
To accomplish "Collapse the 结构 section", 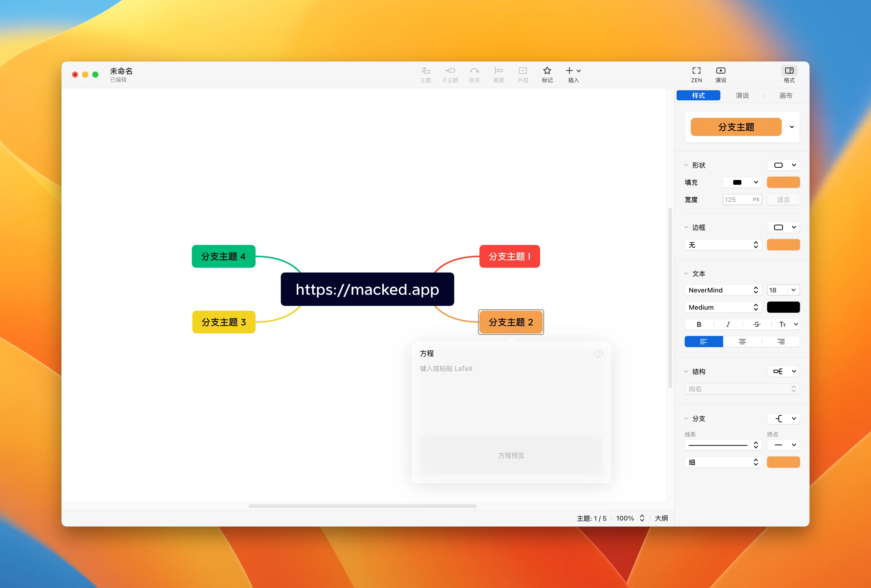I will pyautogui.click(x=686, y=371).
